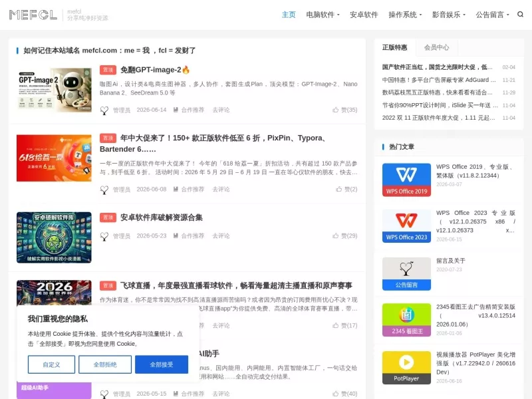Screen dimensions: 532x399
Task: Open 安卓软件 navigation item
Action: coord(364,15)
